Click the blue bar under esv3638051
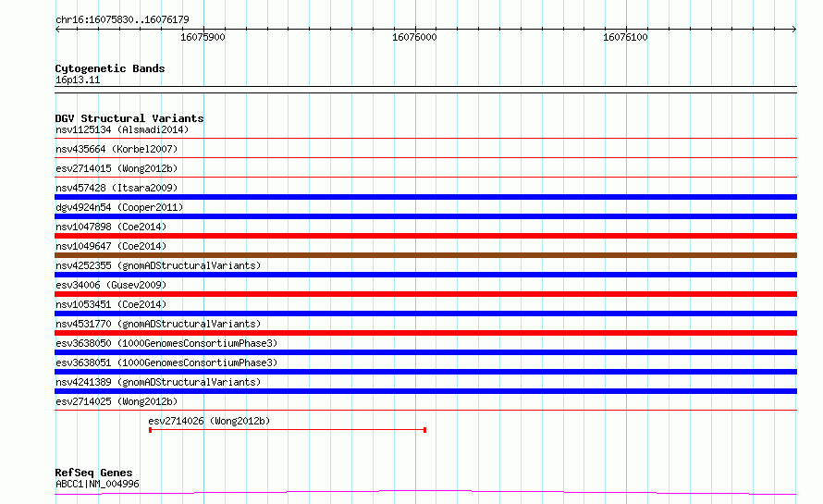 425,372
